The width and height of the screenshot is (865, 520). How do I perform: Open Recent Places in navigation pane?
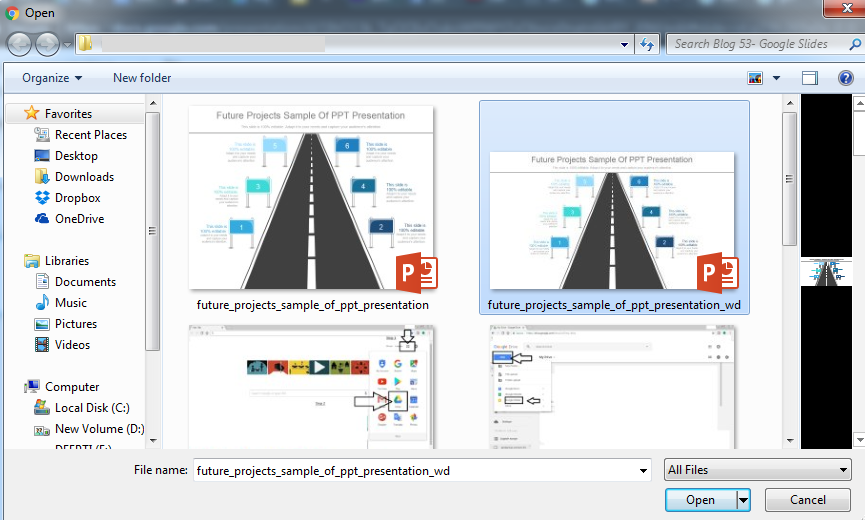point(90,135)
